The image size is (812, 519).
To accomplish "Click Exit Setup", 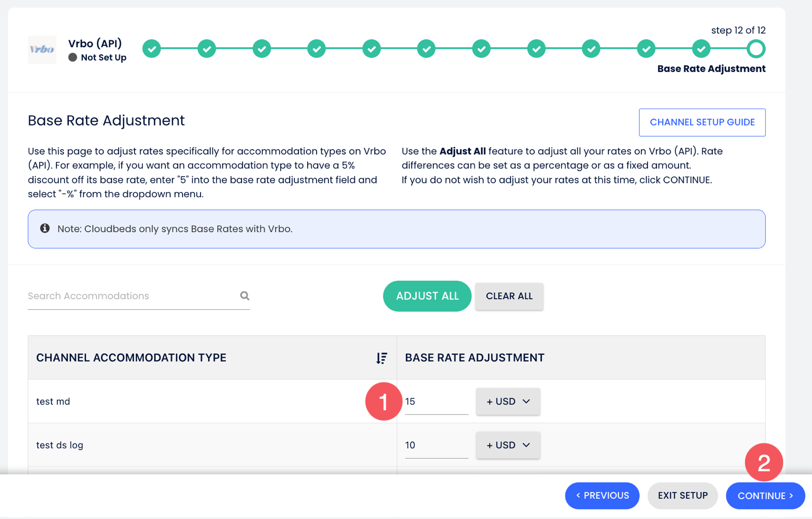I will 682,496.
